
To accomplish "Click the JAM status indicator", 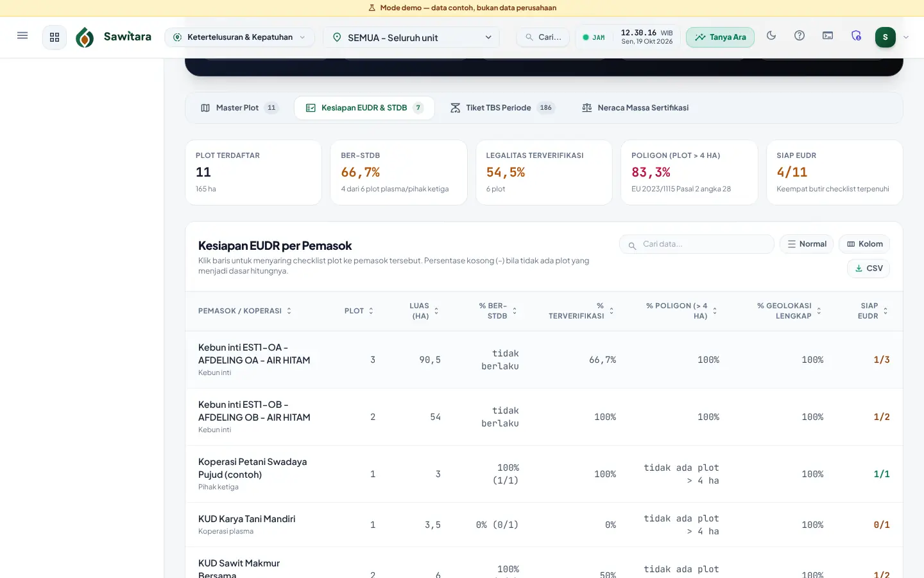I will coord(594,37).
